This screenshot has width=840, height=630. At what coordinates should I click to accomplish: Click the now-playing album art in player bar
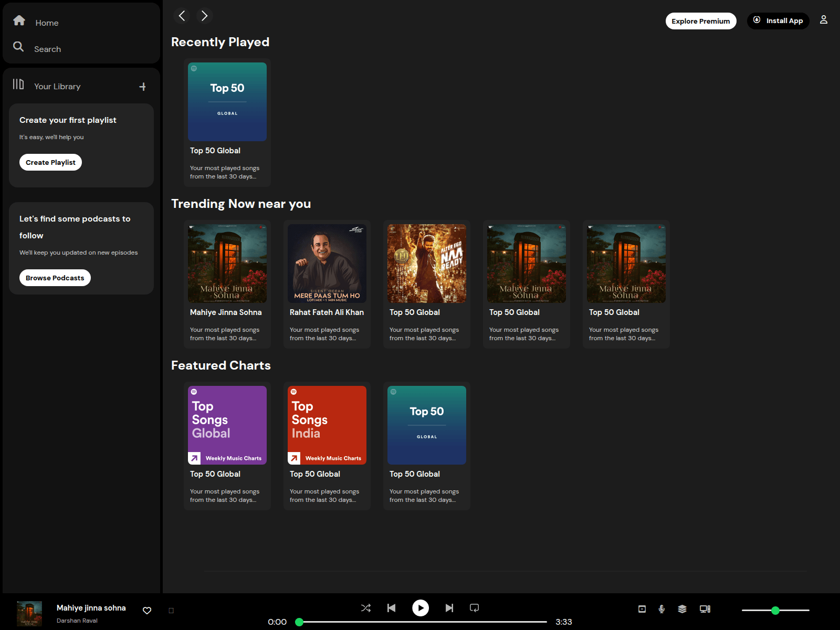pos(29,614)
